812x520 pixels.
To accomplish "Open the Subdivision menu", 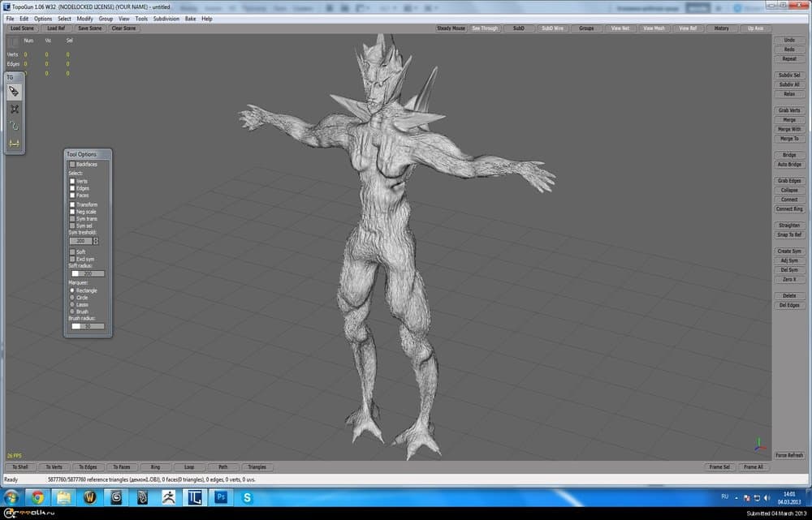I will pos(166,18).
